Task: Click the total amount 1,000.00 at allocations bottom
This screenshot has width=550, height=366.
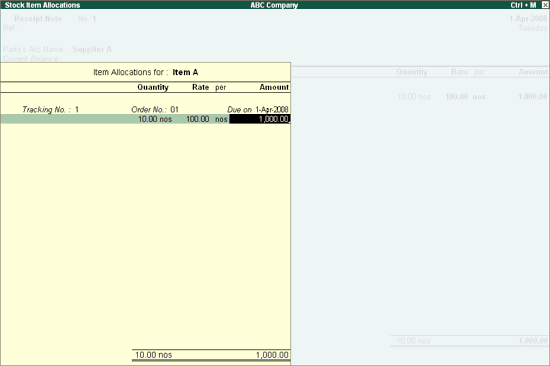Action: click(272, 355)
